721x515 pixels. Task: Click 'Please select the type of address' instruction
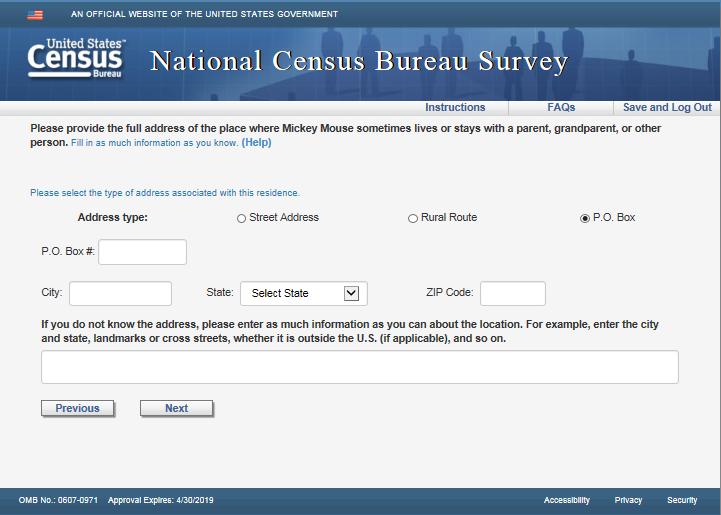(x=165, y=193)
